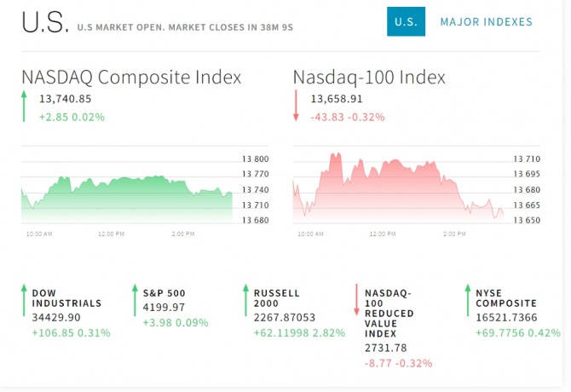Click the 12:00 PM marker on green chart

tap(111, 233)
